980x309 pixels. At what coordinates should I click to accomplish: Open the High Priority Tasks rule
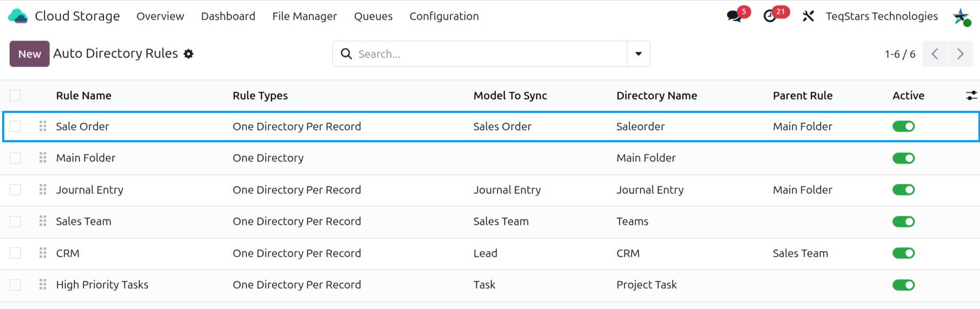(x=102, y=284)
